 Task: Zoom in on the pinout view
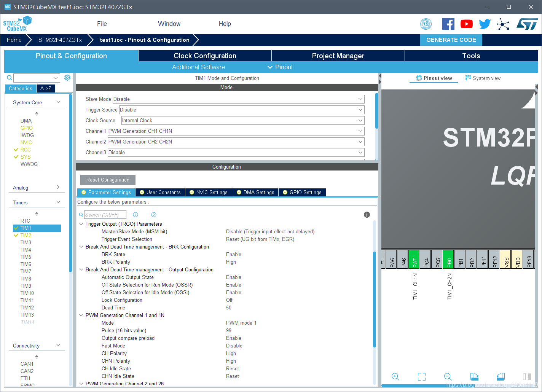coord(395,377)
